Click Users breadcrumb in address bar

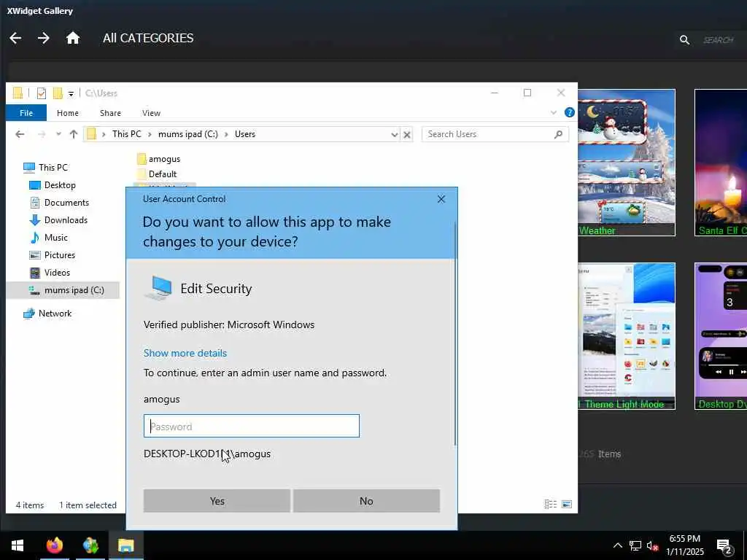pyautogui.click(x=245, y=134)
